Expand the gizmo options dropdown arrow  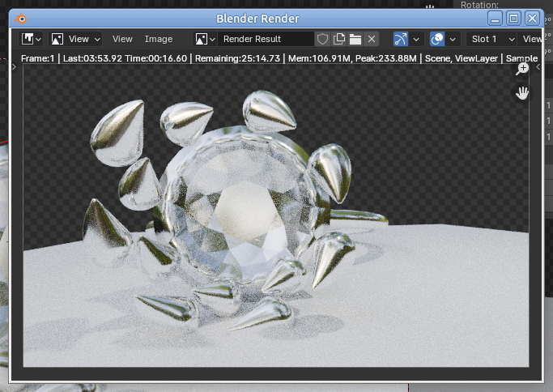coord(416,39)
